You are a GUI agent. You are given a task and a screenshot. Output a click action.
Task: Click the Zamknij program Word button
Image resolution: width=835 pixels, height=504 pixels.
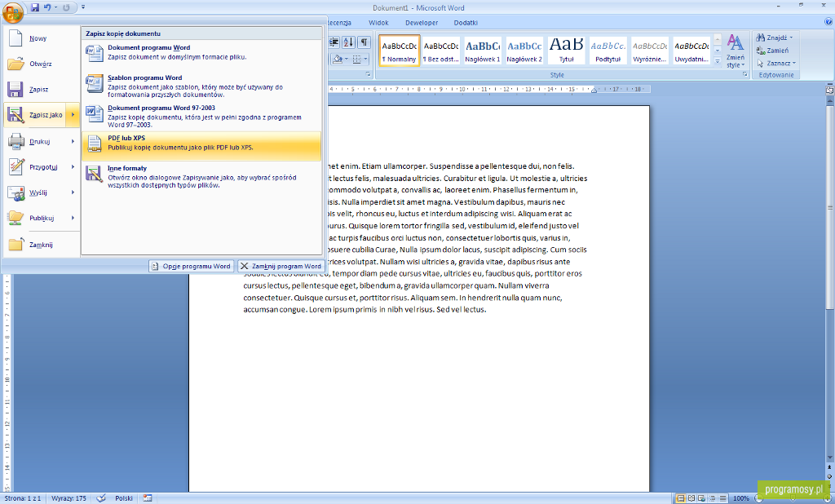point(281,266)
